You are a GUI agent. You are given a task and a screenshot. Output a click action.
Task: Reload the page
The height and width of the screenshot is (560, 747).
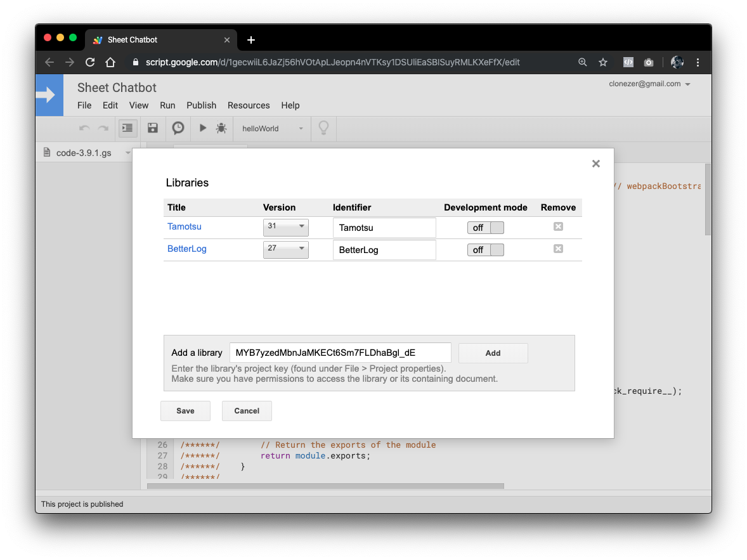[x=90, y=62]
